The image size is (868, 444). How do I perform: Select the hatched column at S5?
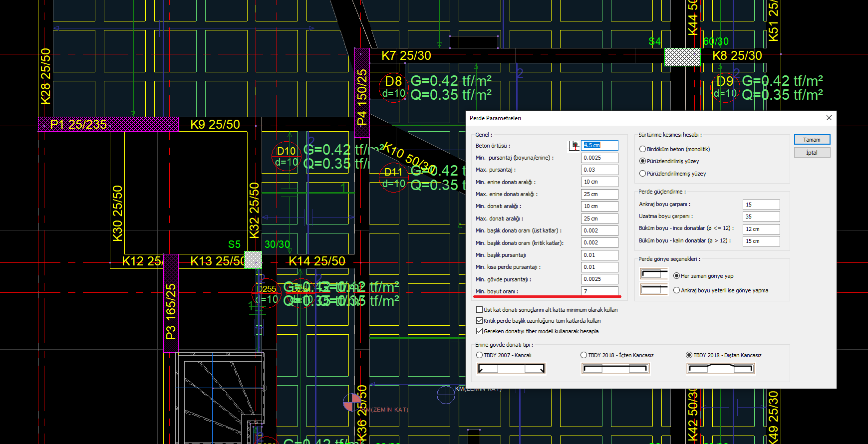(x=253, y=260)
